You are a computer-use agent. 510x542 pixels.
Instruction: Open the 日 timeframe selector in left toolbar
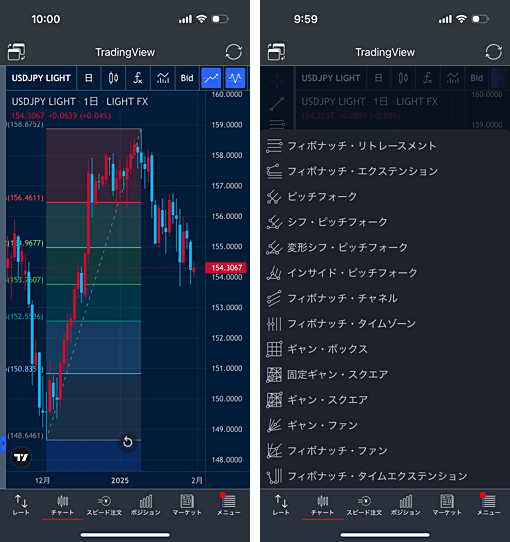89,78
